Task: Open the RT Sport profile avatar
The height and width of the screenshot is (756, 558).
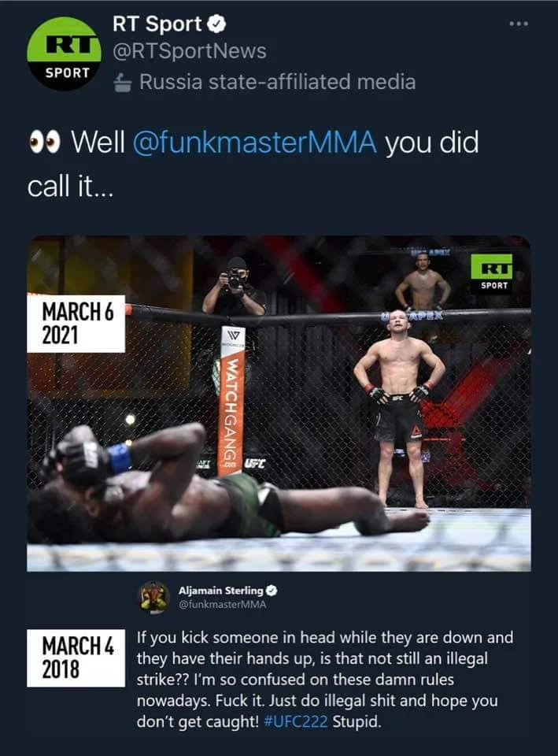Action: tap(64, 54)
